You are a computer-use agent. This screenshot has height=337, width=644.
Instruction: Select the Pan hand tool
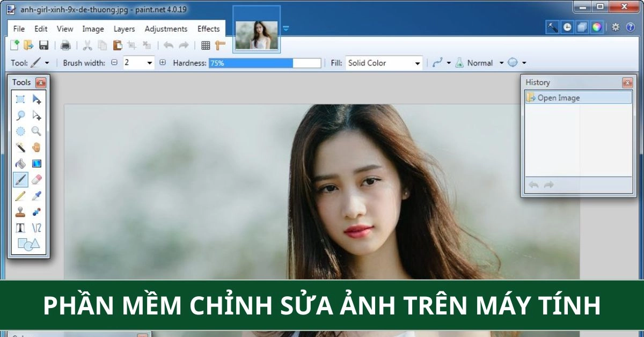click(x=36, y=147)
